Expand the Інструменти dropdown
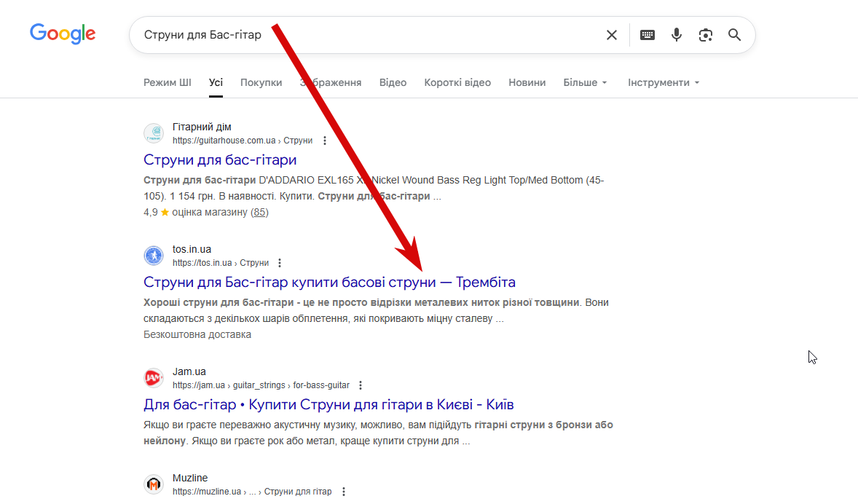This screenshot has width=858, height=504. (x=664, y=82)
